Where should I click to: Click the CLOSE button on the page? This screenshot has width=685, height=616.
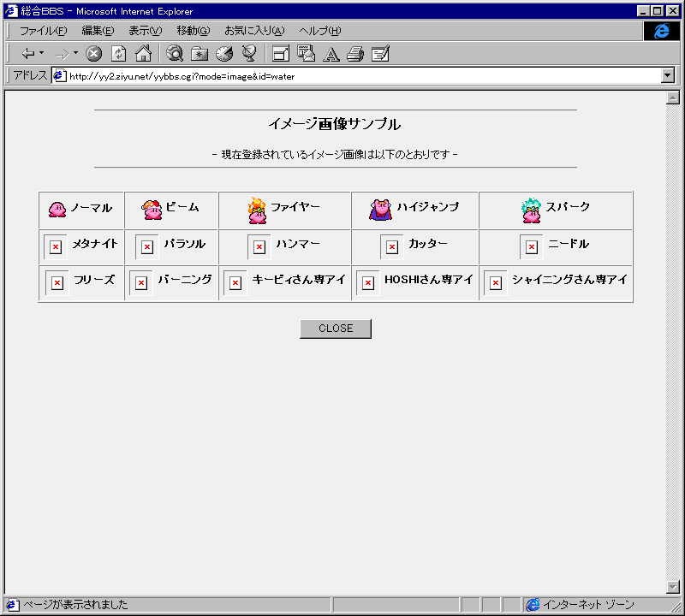pos(336,329)
